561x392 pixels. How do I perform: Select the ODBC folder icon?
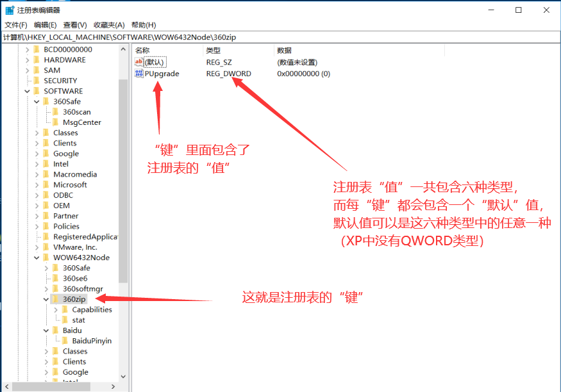[46, 195]
